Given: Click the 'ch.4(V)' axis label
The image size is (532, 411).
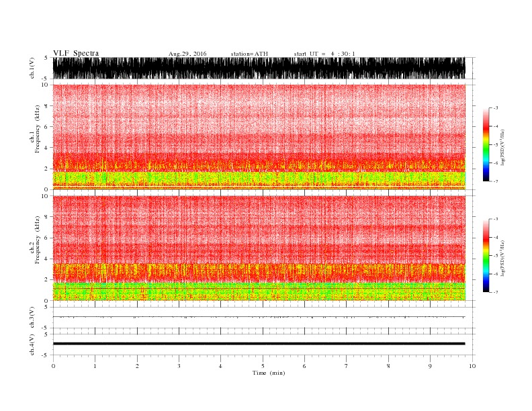Looking at the screenshot, I should point(32,345).
